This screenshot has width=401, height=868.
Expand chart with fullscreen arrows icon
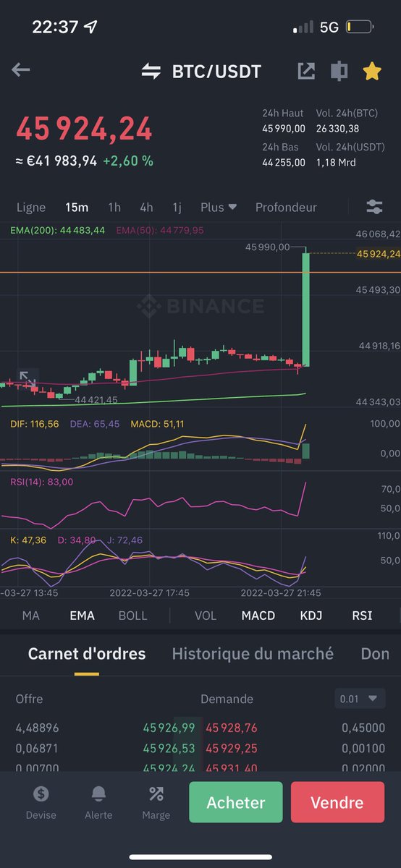click(27, 378)
